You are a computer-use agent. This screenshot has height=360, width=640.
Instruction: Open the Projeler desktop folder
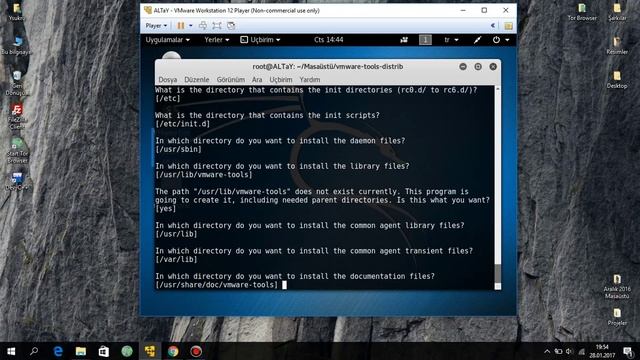coord(617,317)
